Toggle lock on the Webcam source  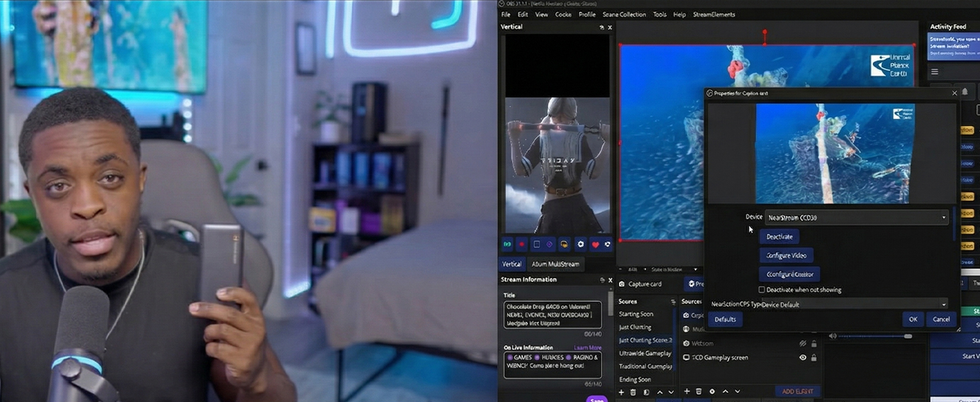(814, 344)
